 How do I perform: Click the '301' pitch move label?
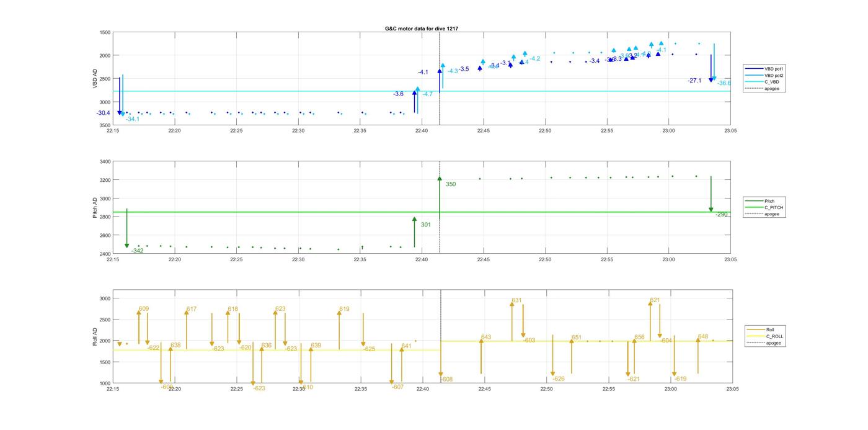coord(425,225)
